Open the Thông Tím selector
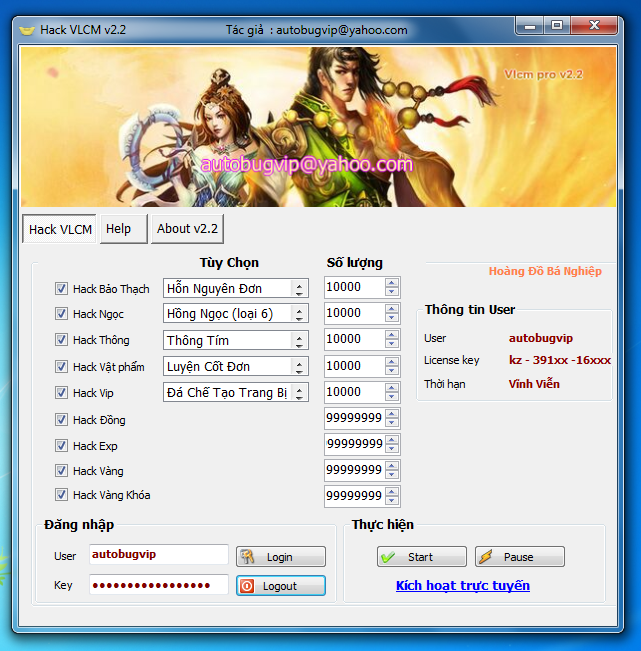 [235, 340]
